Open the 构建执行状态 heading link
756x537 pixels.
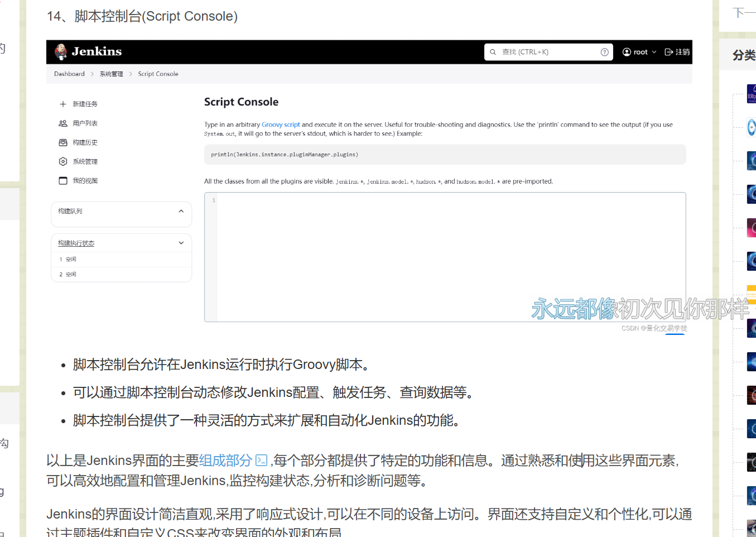coord(76,243)
